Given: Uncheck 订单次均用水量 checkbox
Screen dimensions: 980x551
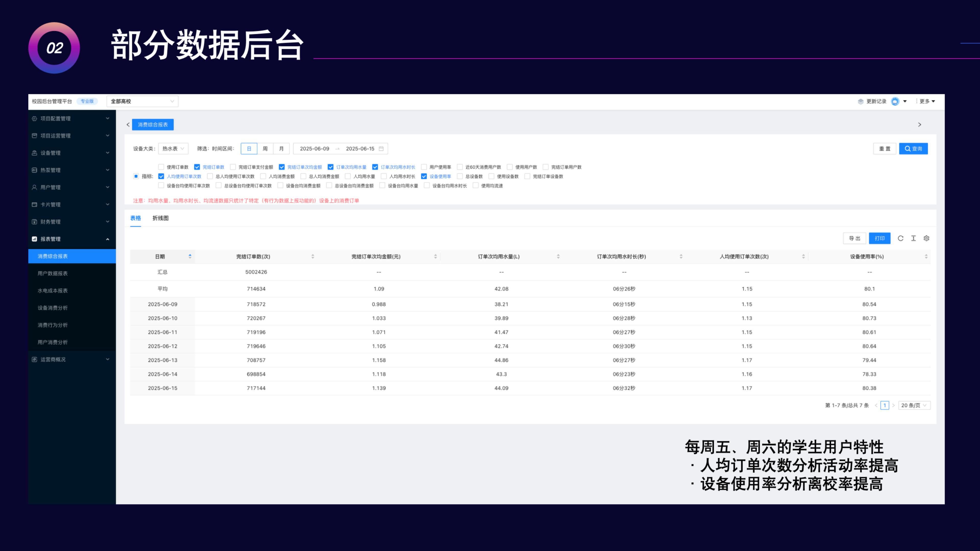Looking at the screenshot, I should [330, 167].
